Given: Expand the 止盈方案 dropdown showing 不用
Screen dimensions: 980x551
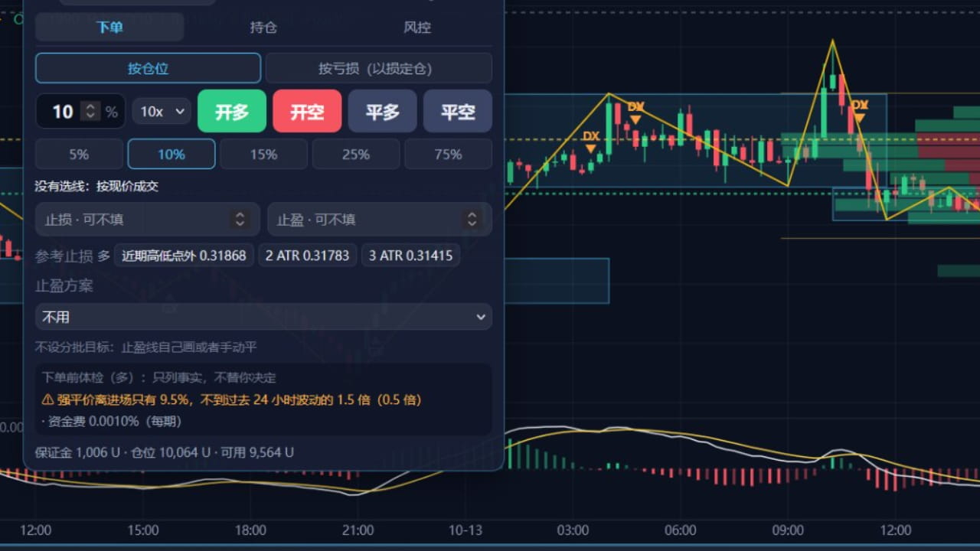Looking at the screenshot, I should click(263, 317).
